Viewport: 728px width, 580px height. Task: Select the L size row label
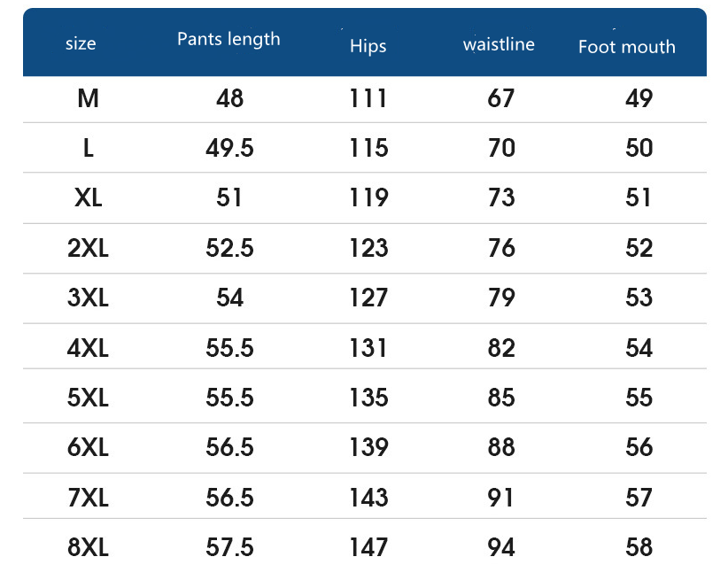click(88, 148)
